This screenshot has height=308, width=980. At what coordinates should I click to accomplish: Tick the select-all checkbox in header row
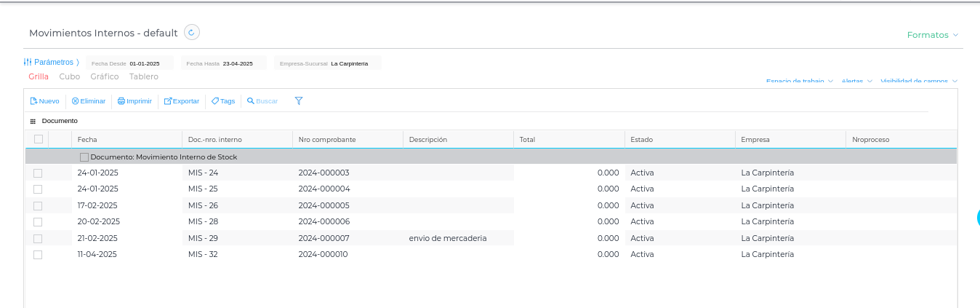pos(39,139)
